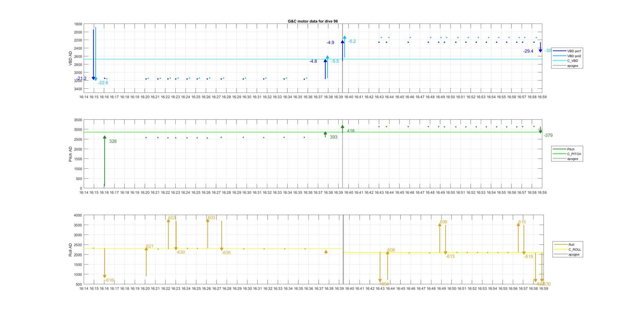Select the '606' roll data label
644x319 pixels.
[x=443, y=222]
